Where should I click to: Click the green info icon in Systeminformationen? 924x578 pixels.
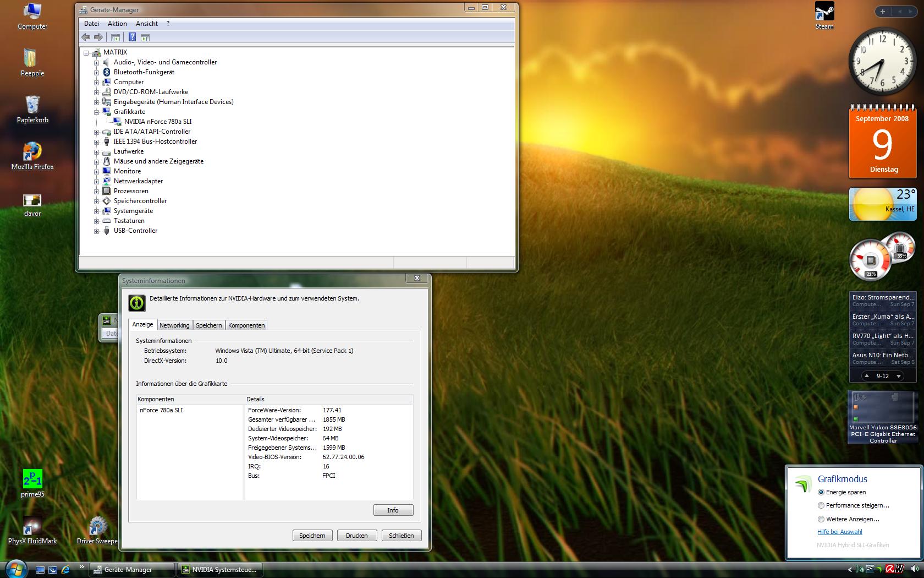(x=137, y=303)
